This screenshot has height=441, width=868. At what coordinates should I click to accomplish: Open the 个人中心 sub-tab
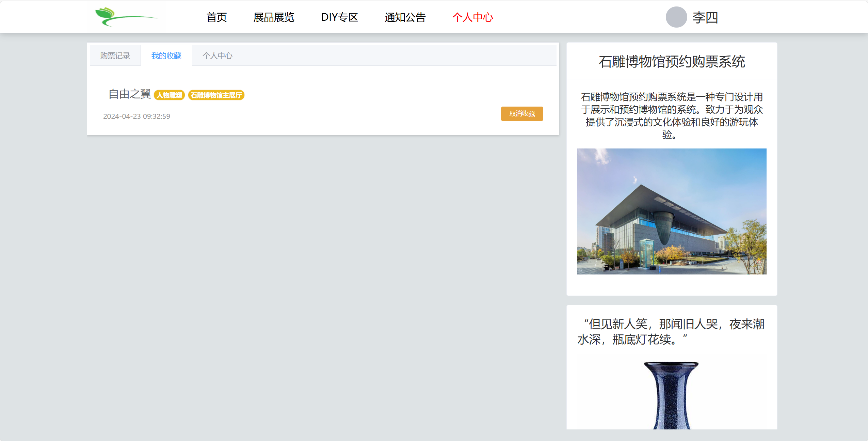point(217,56)
